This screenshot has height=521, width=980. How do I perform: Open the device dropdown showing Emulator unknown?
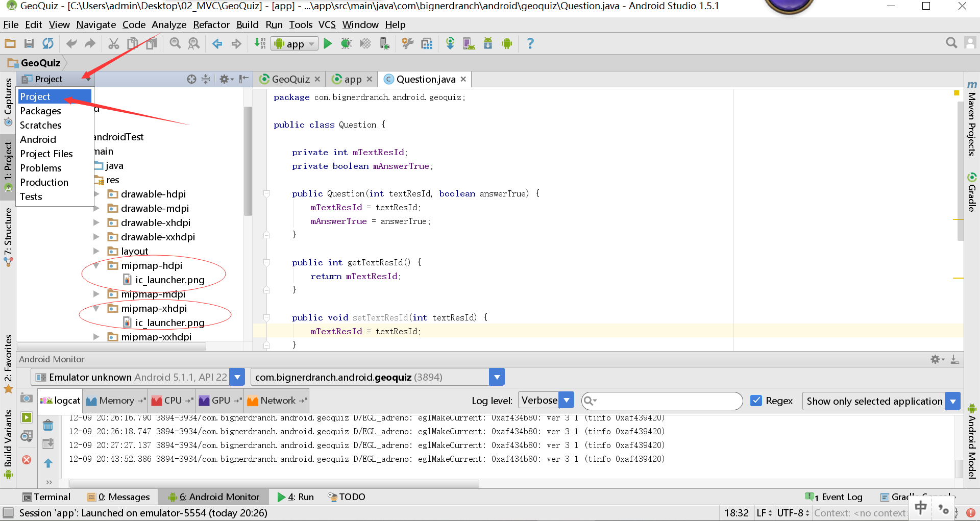(237, 377)
